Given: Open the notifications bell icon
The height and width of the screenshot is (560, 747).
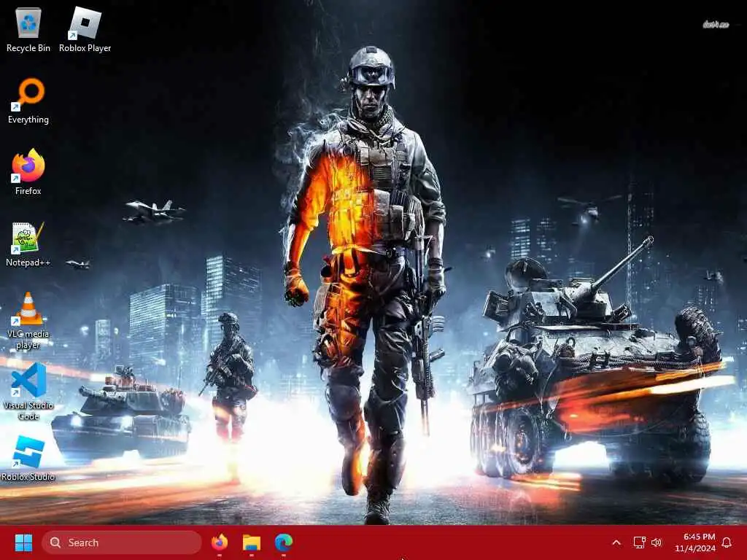Looking at the screenshot, I should 727,542.
